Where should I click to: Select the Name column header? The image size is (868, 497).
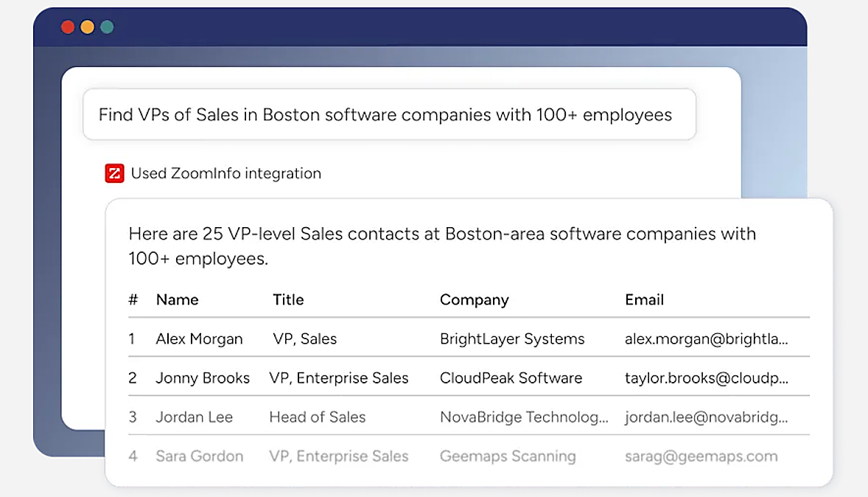point(177,300)
